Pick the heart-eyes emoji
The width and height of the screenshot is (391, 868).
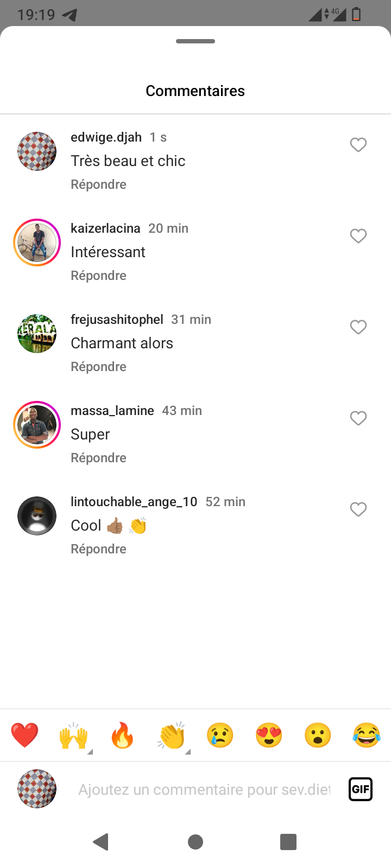269,736
